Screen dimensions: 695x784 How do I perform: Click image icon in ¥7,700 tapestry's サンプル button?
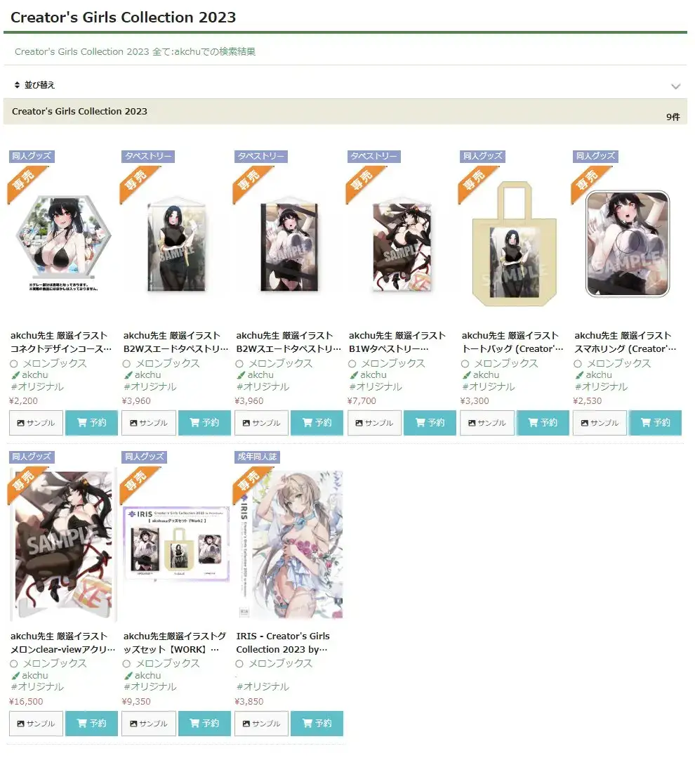(x=359, y=423)
